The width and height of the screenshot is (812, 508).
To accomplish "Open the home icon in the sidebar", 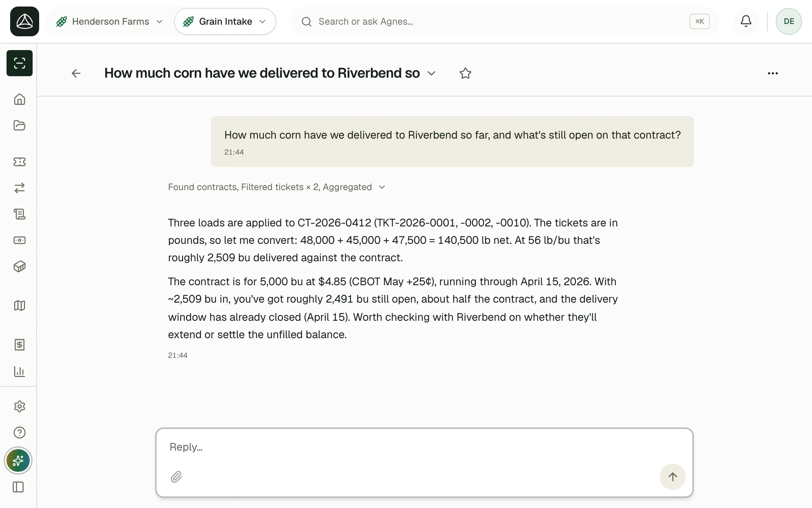I will pyautogui.click(x=20, y=99).
